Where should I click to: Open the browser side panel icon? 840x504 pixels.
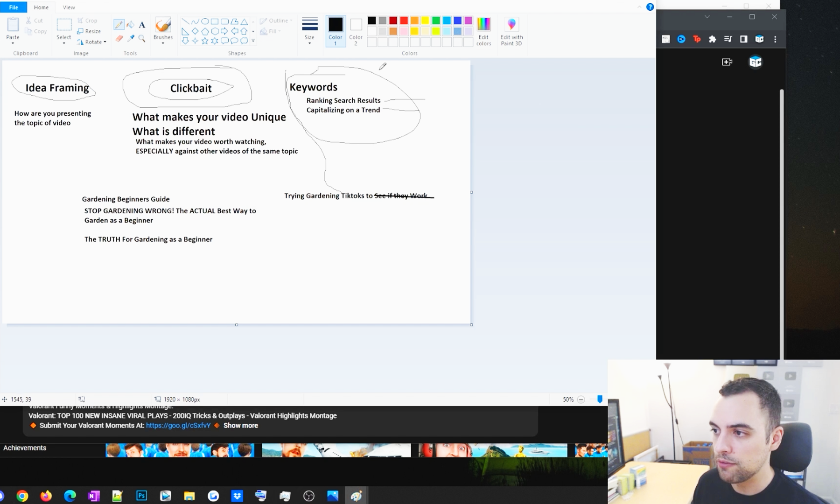tap(744, 39)
